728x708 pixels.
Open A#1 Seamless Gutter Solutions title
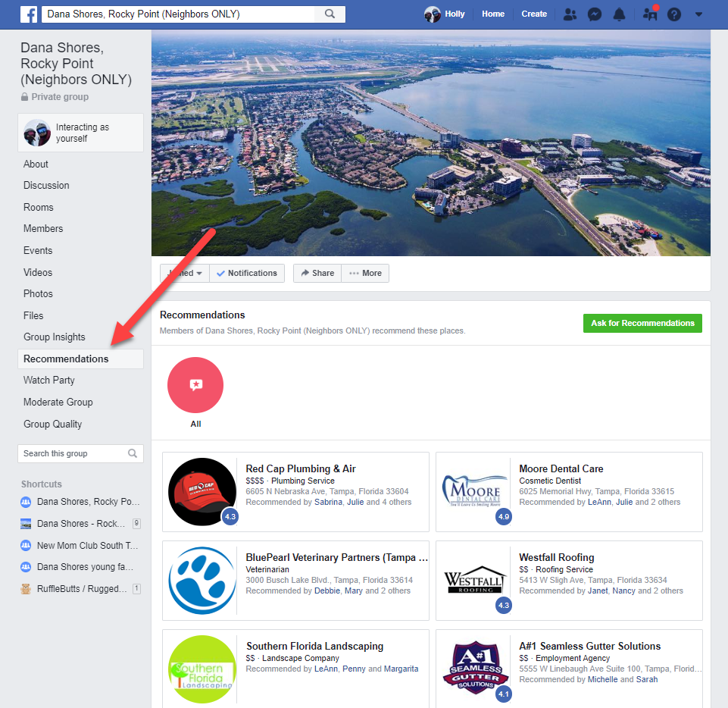589,646
